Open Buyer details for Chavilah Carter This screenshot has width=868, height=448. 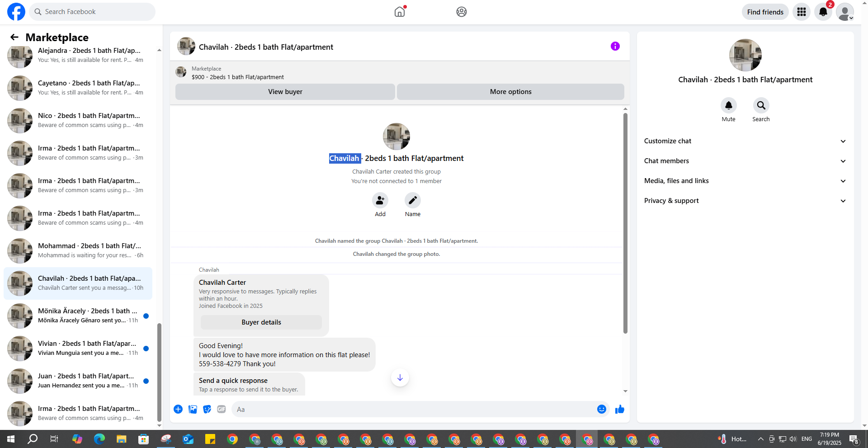pyautogui.click(x=261, y=322)
